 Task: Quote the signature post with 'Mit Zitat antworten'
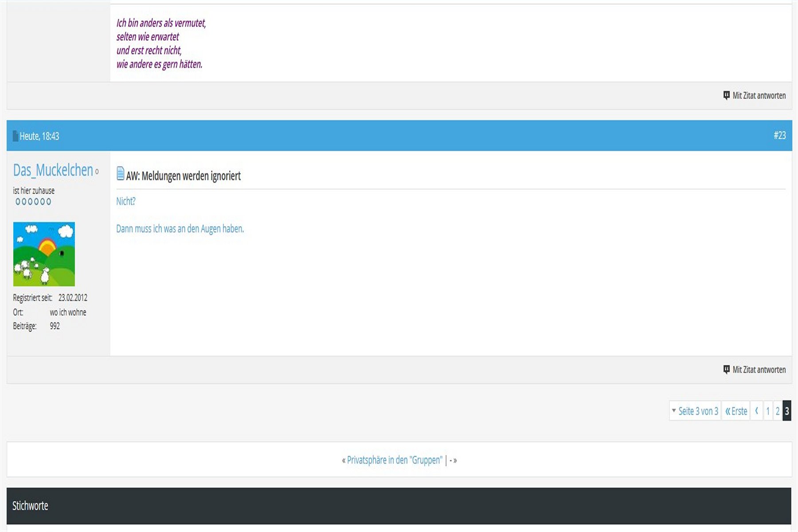[x=759, y=95]
